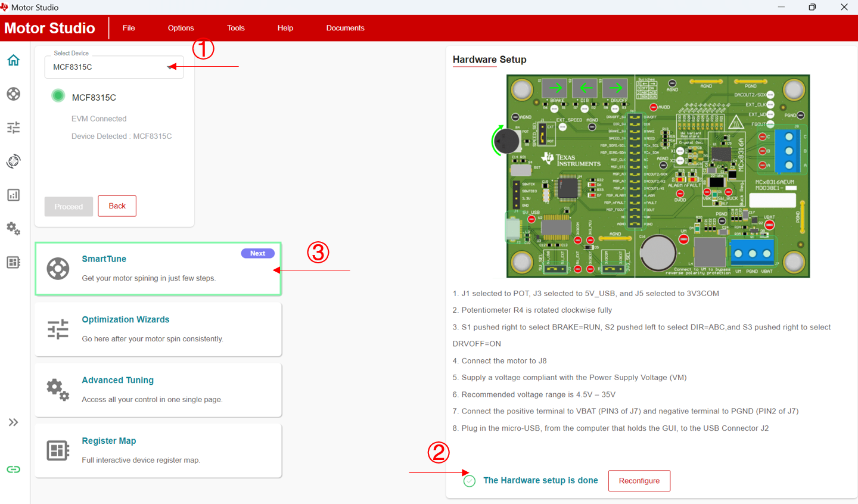The image size is (858, 504).
Task: Open Optimization Wizards sliders icon in sidebar
Action: (x=13, y=127)
